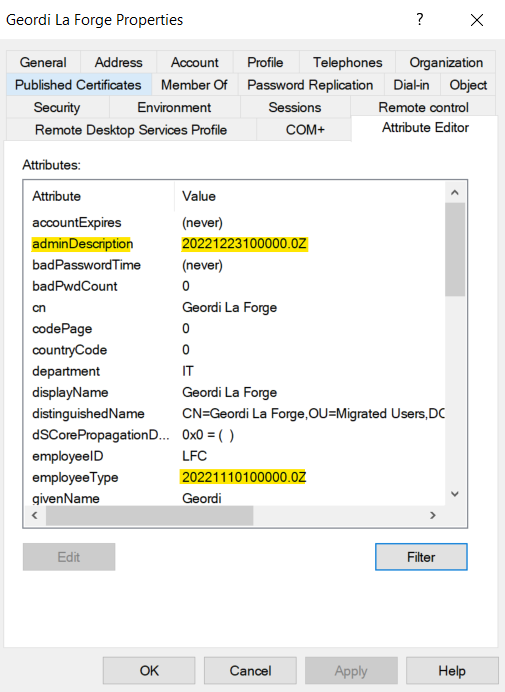Select the Published Certificates tab
This screenshot has width=505, height=692.
pyautogui.click(x=78, y=85)
